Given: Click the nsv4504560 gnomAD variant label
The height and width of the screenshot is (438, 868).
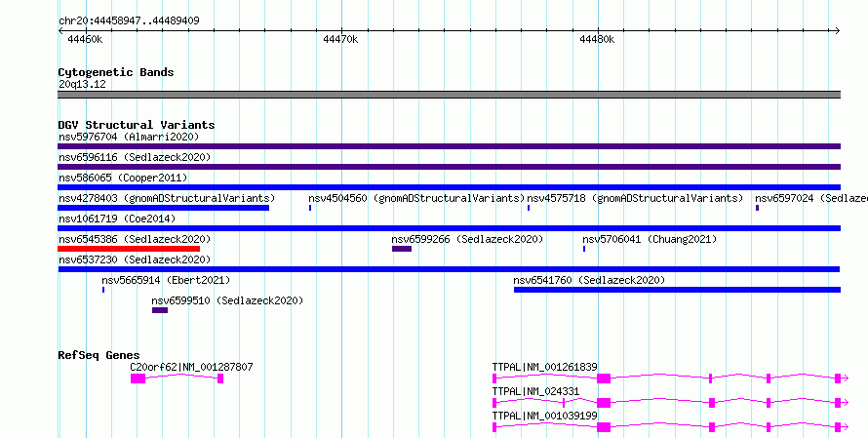Looking at the screenshot, I should 416,198.
